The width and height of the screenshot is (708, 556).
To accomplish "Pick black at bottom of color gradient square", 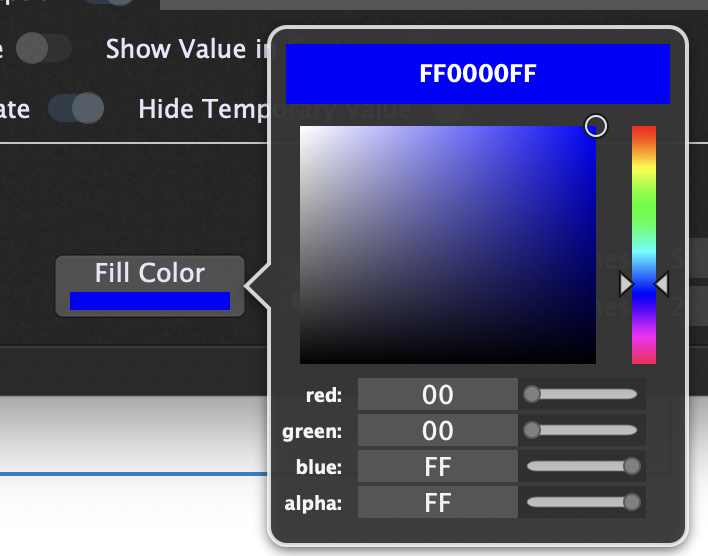I will 447,360.
